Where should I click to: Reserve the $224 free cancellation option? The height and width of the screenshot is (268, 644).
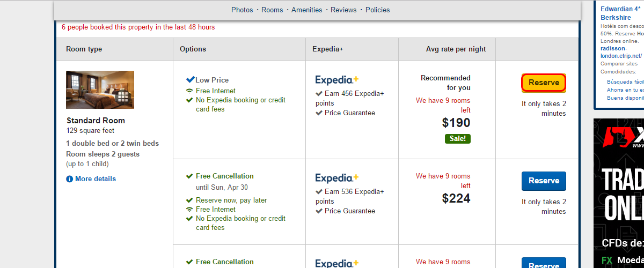coord(544,181)
